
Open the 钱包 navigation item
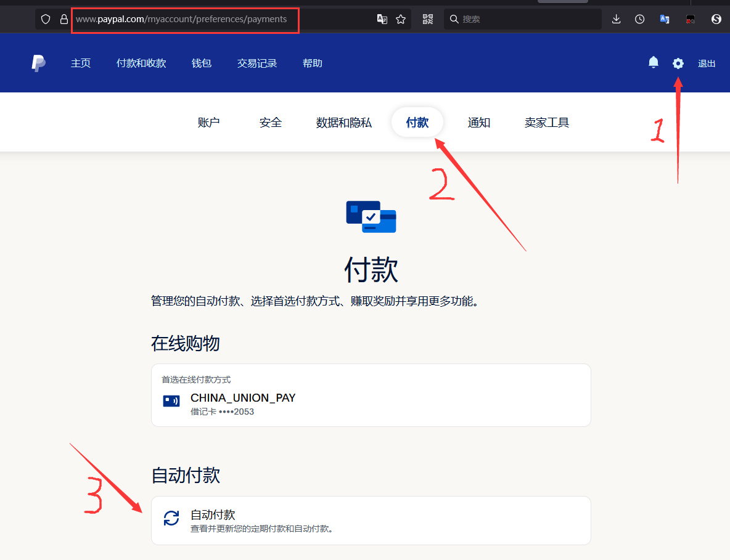pyautogui.click(x=202, y=63)
